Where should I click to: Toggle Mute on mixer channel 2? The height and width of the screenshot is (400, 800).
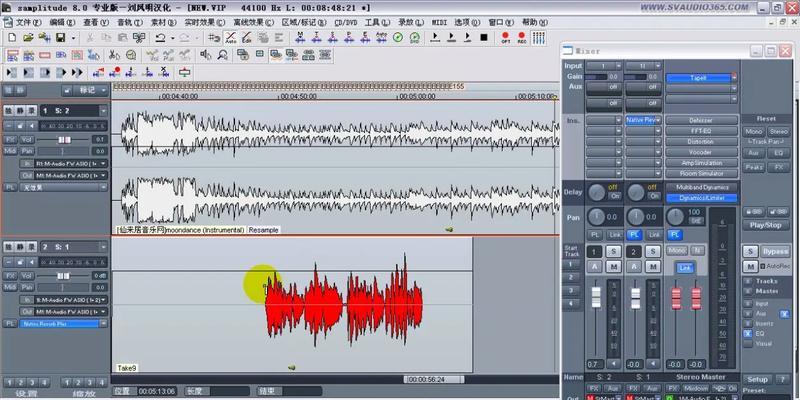coord(653,266)
